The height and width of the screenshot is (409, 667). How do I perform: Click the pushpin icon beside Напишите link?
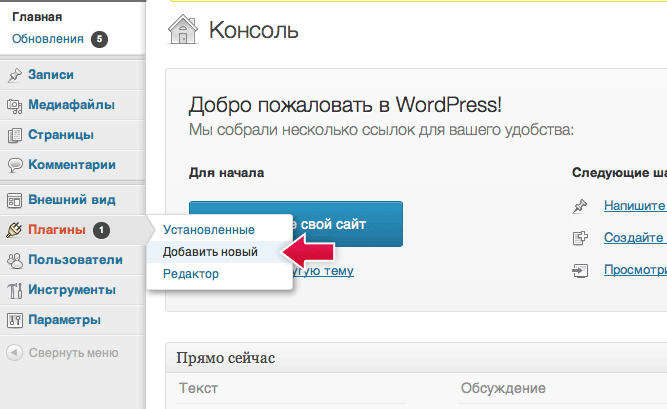click(x=579, y=206)
